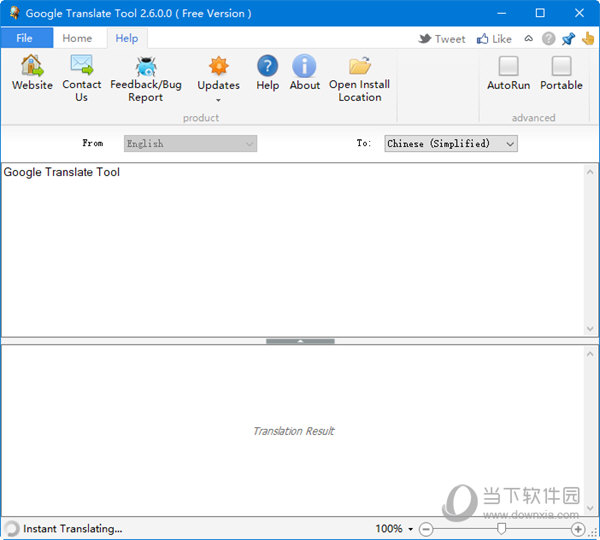Click the Contact Us envelope icon
This screenshot has height=540, width=600.
82,65
